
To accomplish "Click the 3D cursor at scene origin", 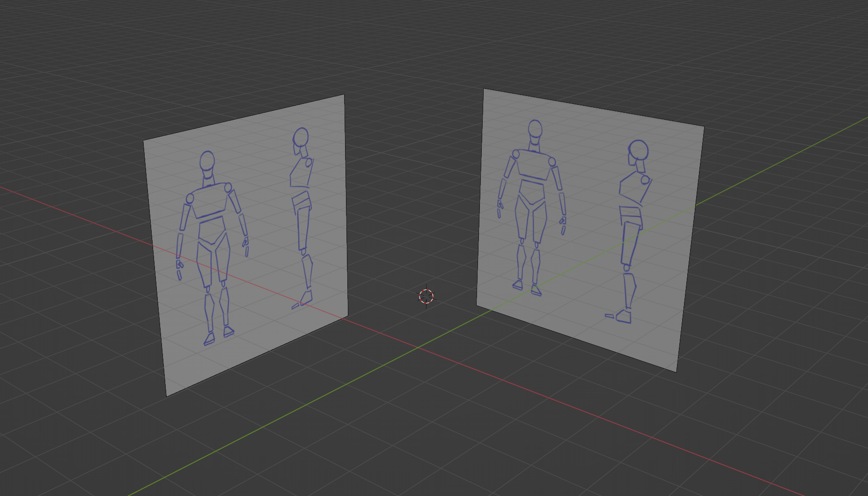I will 426,296.
